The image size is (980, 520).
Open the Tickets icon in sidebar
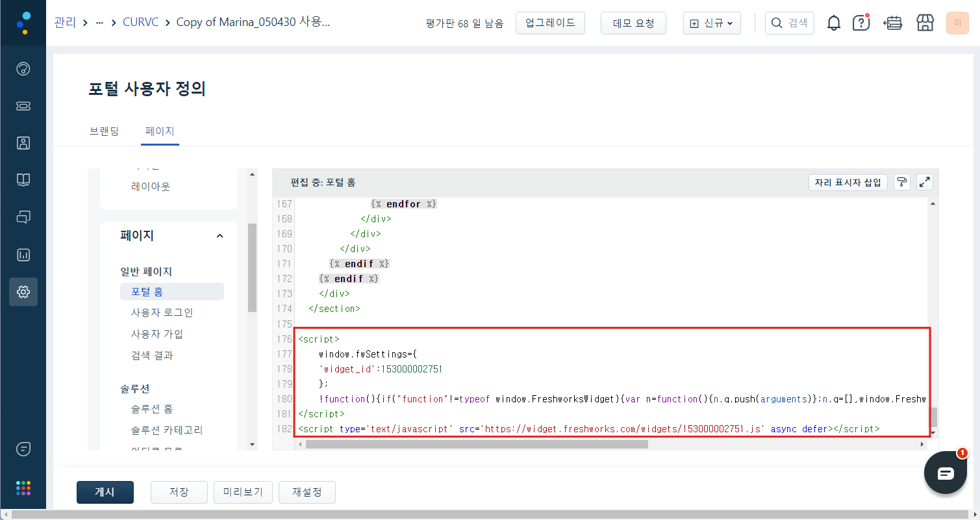(23, 106)
